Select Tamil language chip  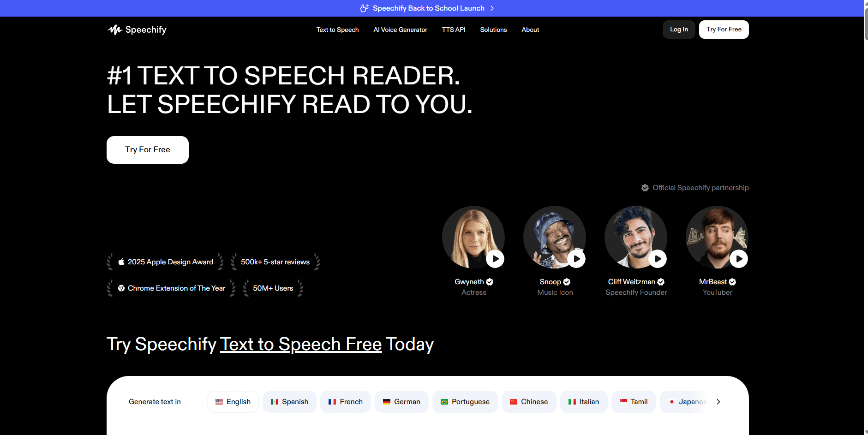[x=634, y=402]
